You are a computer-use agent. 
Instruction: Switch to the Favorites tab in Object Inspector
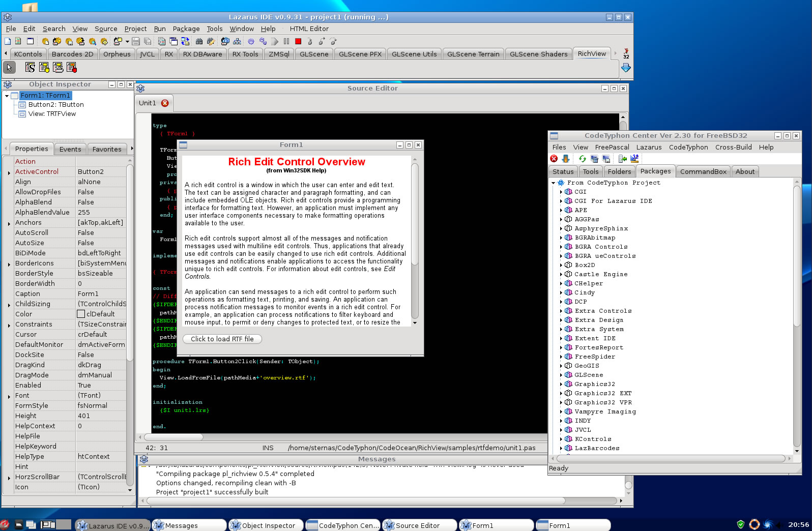[107, 149]
